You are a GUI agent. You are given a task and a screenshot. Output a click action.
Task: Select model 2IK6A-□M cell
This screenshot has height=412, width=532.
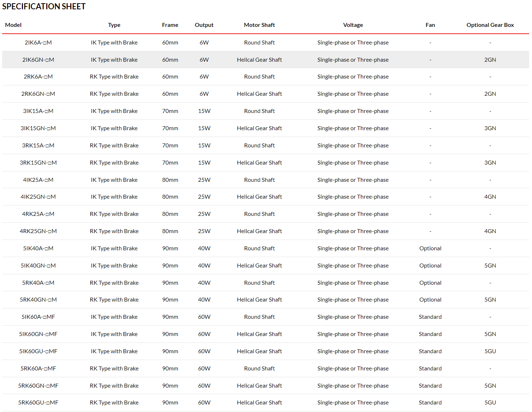(38, 43)
